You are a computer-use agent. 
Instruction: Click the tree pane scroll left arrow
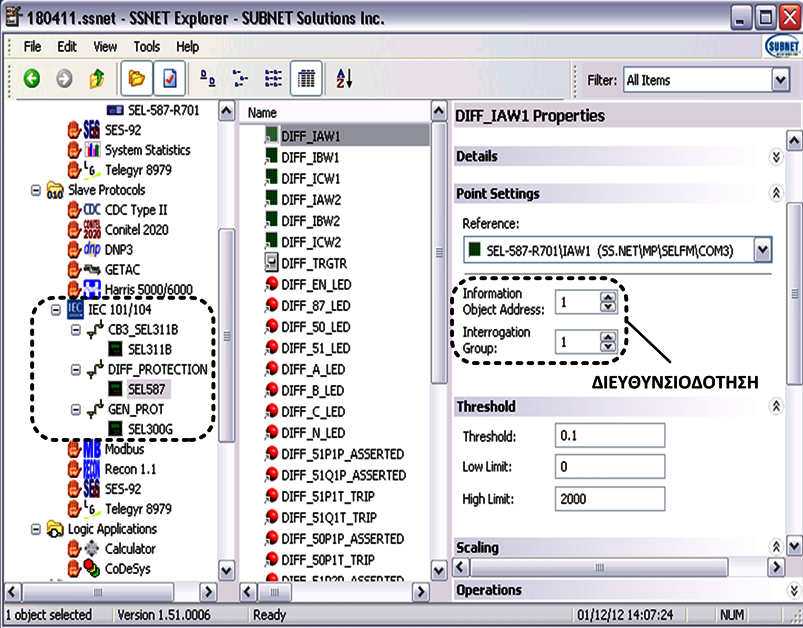[13, 592]
